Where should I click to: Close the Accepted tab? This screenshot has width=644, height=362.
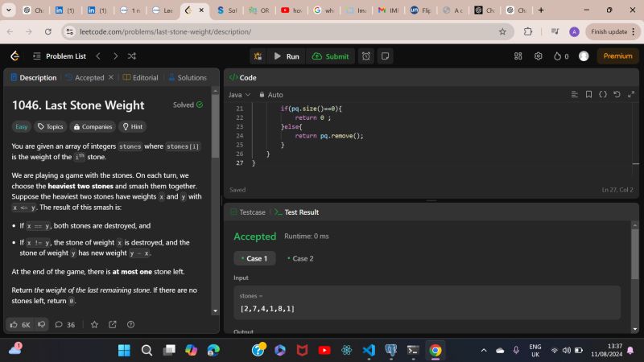point(111,77)
